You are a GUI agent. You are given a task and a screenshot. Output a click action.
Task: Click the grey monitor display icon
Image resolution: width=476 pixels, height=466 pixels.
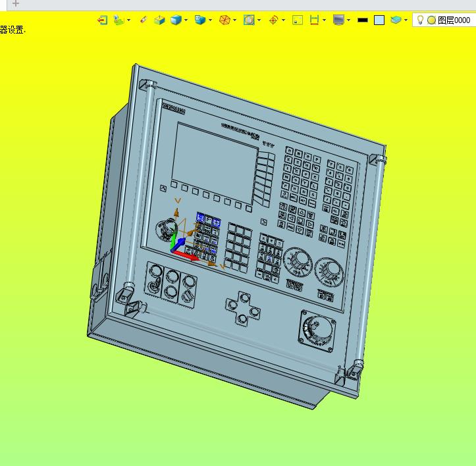[338, 20]
